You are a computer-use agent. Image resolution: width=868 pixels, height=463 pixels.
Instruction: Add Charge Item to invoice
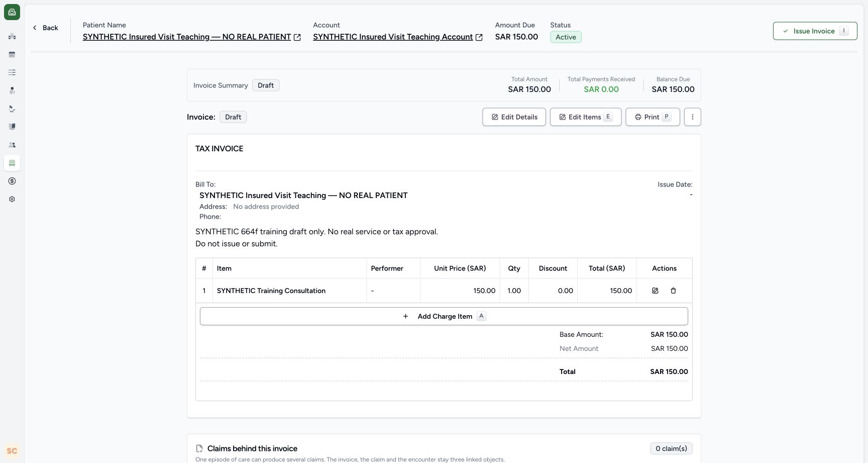point(444,316)
